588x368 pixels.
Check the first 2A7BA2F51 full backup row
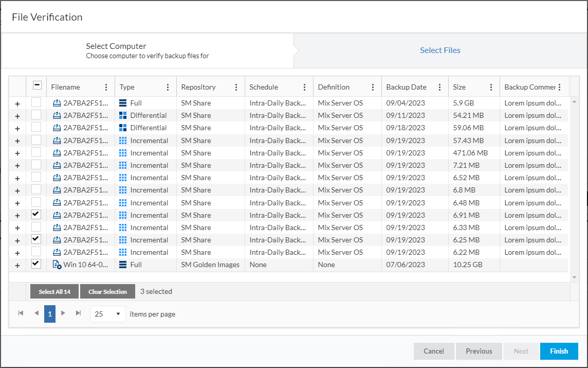[36, 102]
